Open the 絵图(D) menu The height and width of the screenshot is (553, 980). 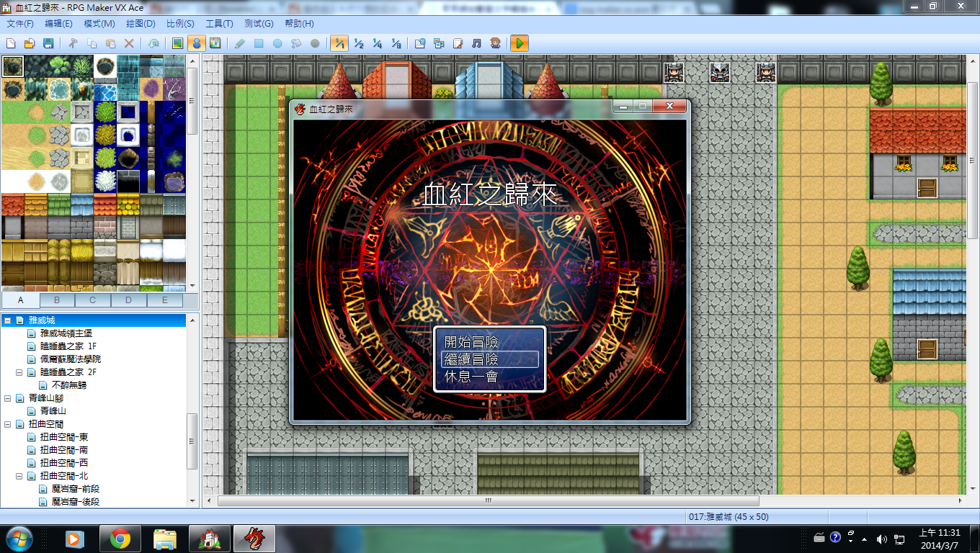[x=142, y=24]
